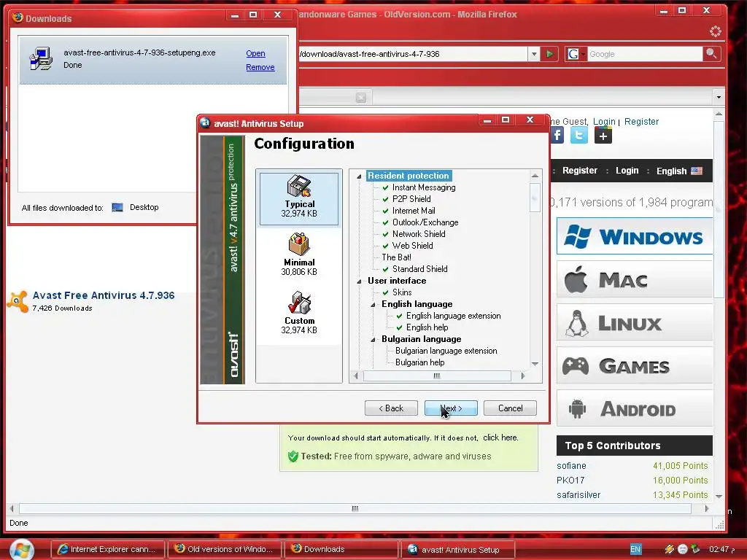Viewport: 747px width, 560px height.
Task: Select The Bat! tree item
Action: click(396, 257)
